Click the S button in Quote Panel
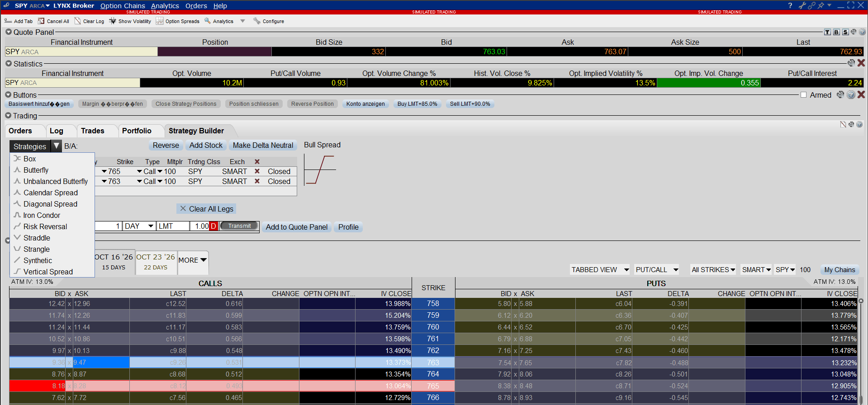 tap(845, 32)
